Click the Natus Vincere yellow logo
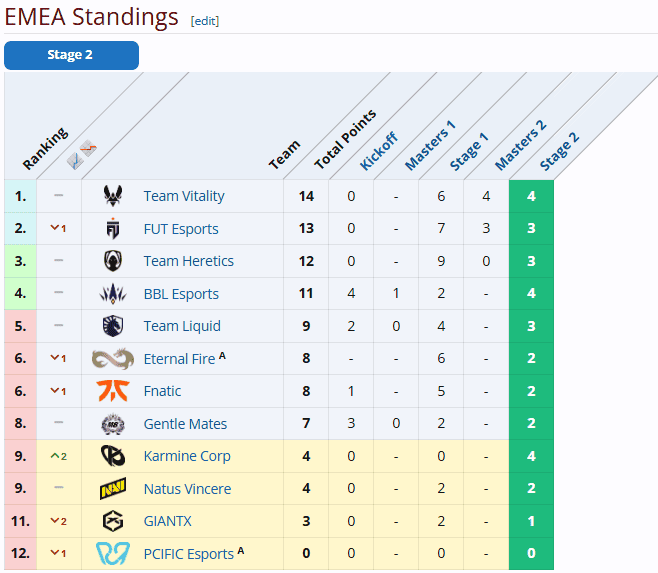Viewport: 658px width, 573px height. (113, 488)
